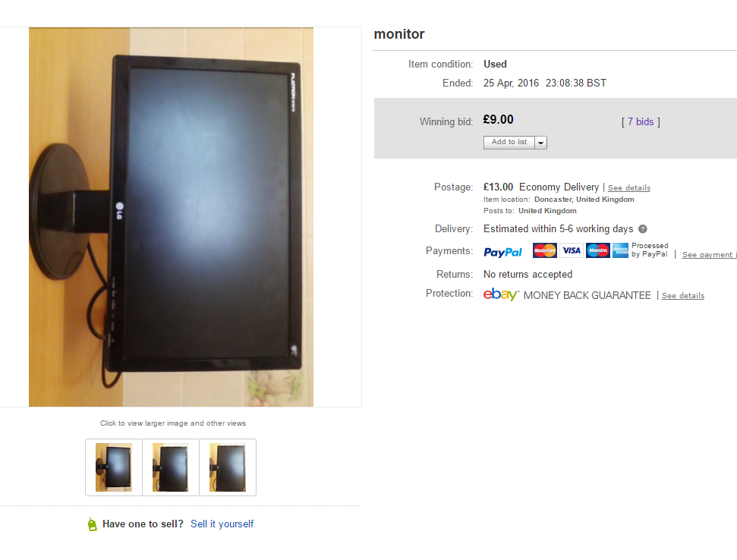The image size is (737, 560).
Task: Expand the Add to list dropdown arrow
Action: (541, 143)
